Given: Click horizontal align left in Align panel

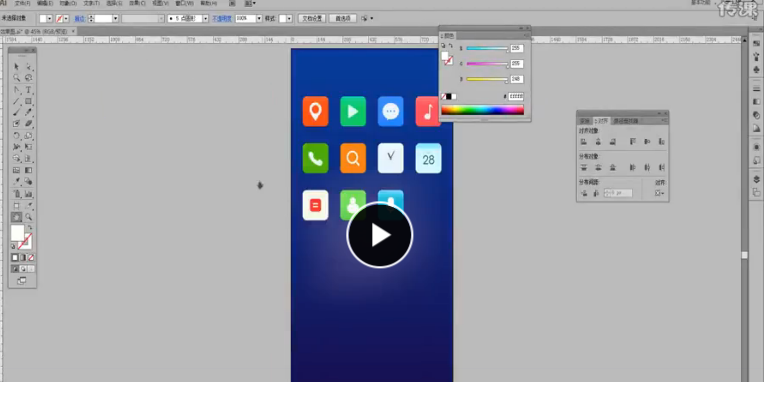Looking at the screenshot, I should pos(584,142).
